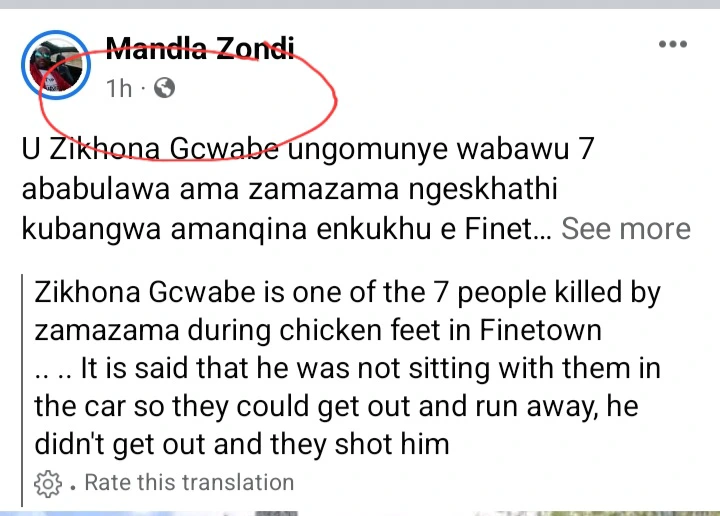Tap the blue story ring around avatar
Screen dimensions: 720x516
pos(56,65)
